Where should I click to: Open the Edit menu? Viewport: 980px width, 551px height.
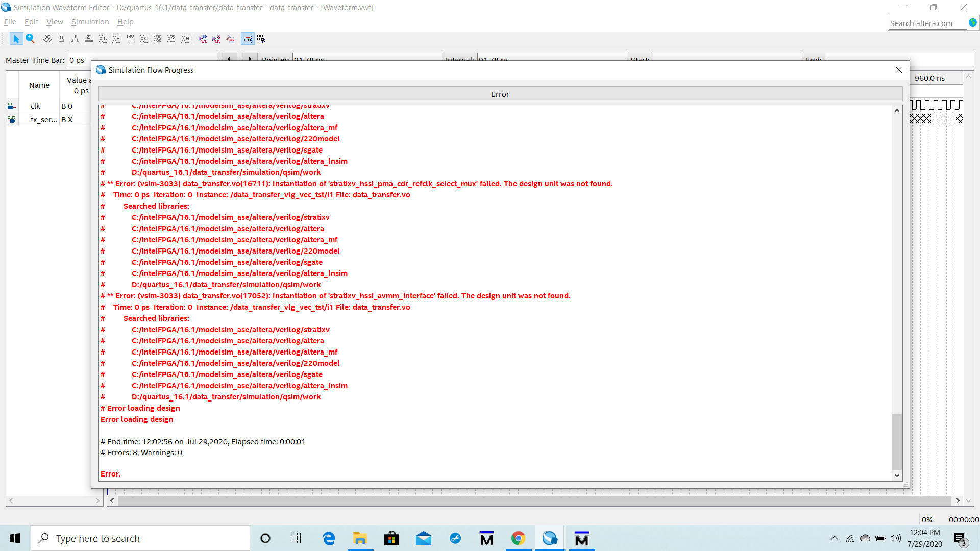coord(31,22)
